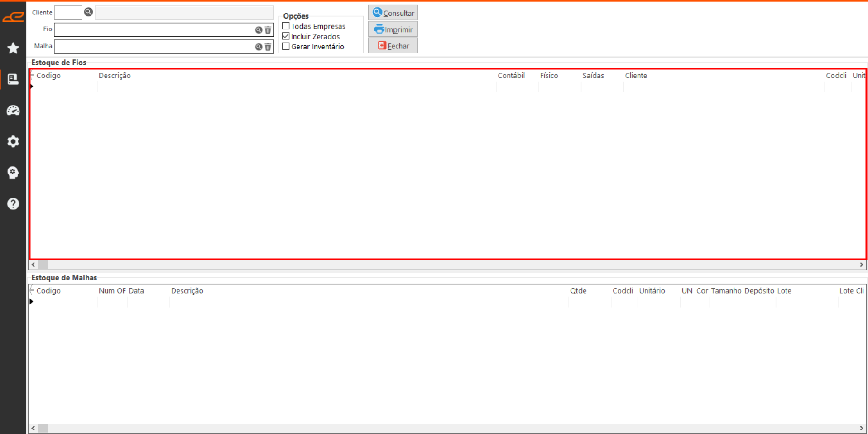Close the window with Fechar button

click(393, 46)
